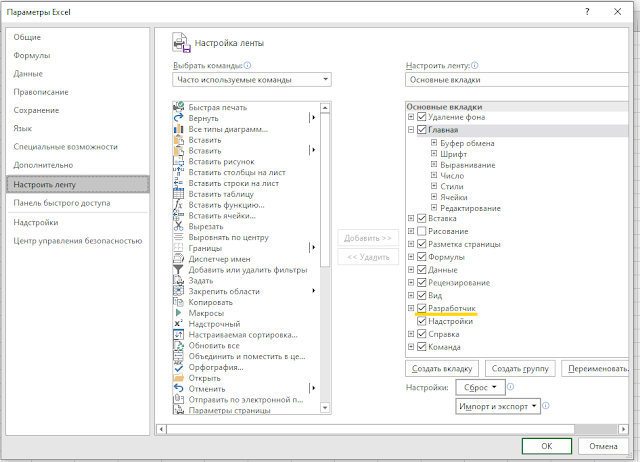Uncheck the Удаление фона tab checkbox
640x462 pixels.
(422, 117)
